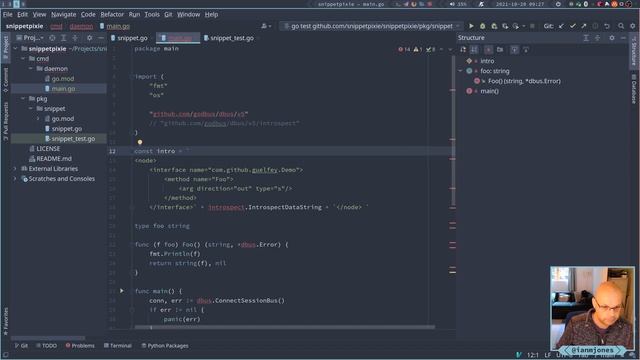Open Search Everywhere magnifier icon
Viewport: 640px width, 360px height.
click(621, 26)
